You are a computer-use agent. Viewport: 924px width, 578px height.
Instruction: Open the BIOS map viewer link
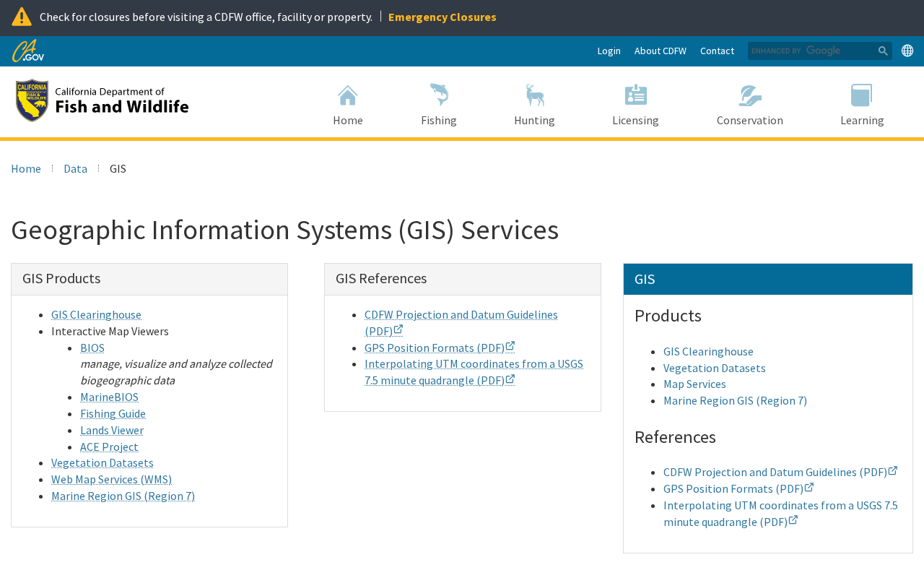pyautogui.click(x=92, y=348)
